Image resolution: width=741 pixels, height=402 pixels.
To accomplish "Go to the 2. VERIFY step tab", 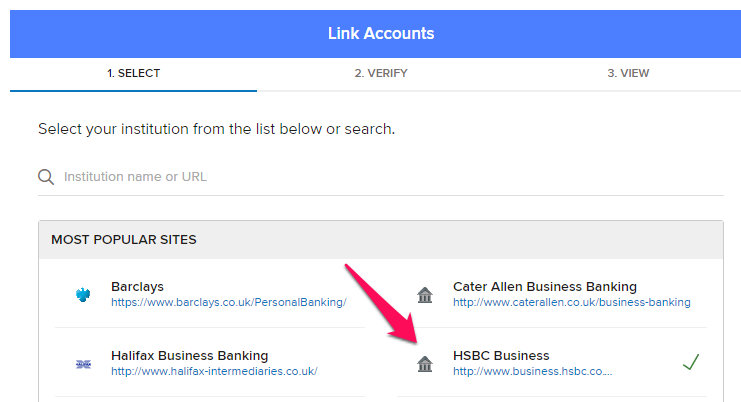I will point(381,74).
